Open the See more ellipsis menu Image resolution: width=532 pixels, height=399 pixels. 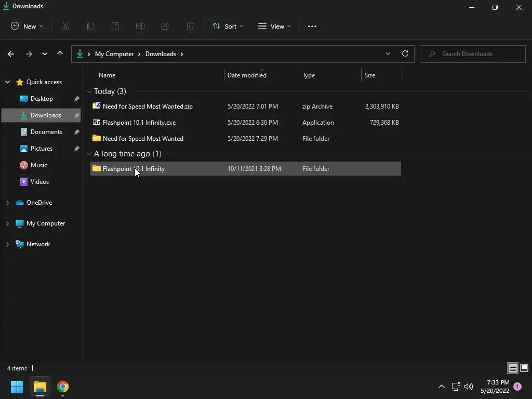(x=312, y=26)
